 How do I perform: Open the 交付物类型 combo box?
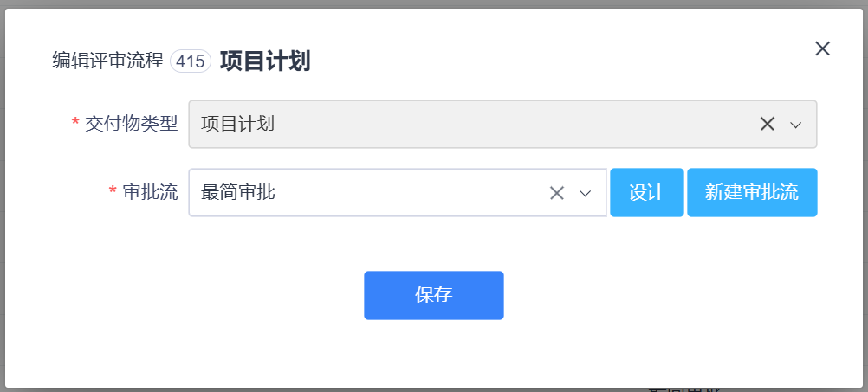pos(476,124)
